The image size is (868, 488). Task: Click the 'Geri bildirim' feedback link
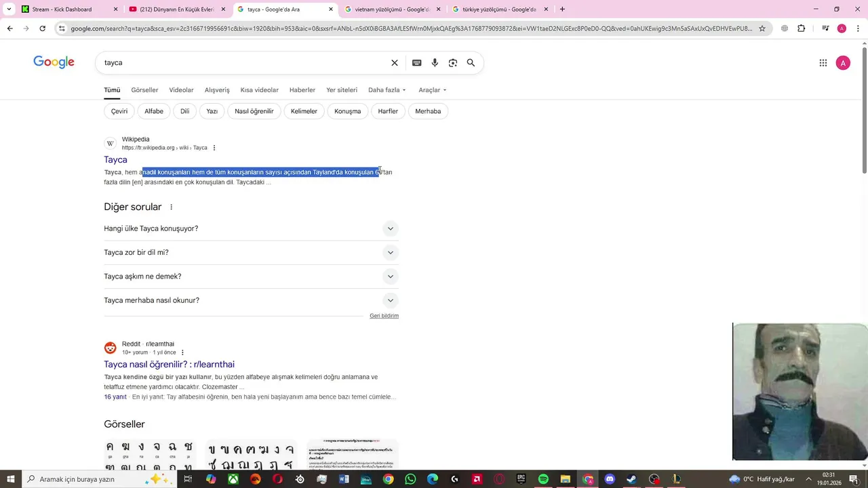pyautogui.click(x=384, y=316)
